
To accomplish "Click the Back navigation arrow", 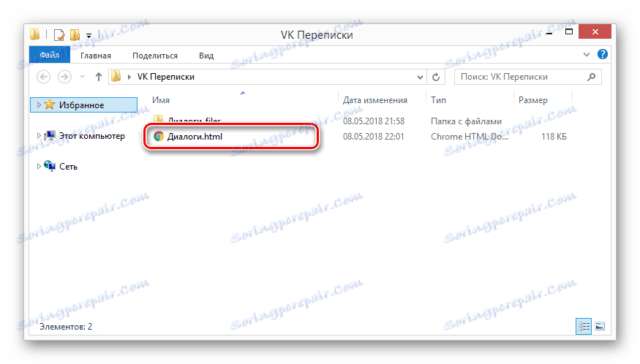I will [x=44, y=77].
